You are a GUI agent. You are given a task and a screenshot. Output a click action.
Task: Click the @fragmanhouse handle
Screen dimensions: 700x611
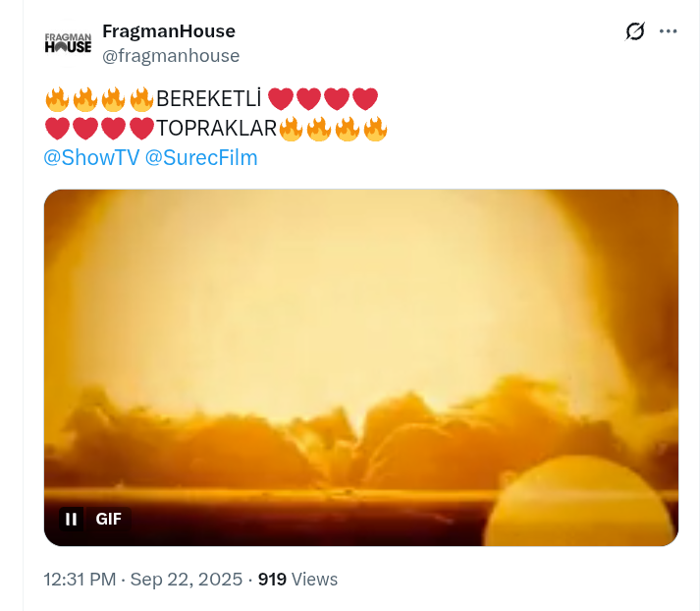point(171,56)
